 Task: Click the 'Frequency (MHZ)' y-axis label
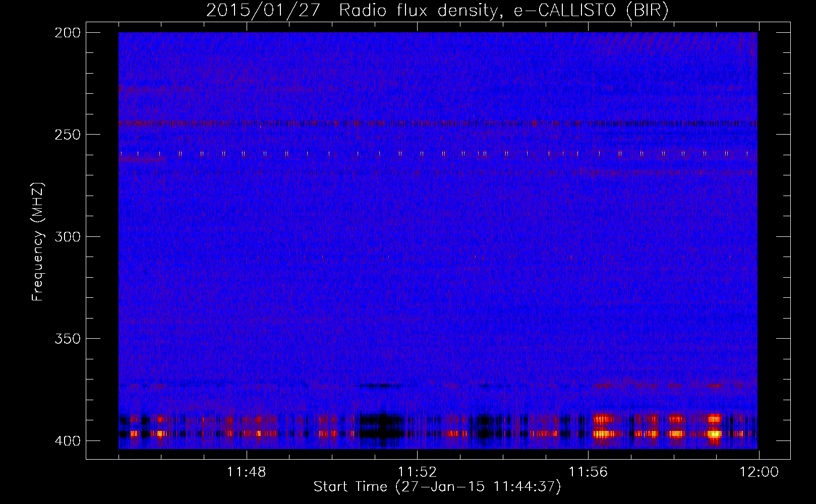38,241
